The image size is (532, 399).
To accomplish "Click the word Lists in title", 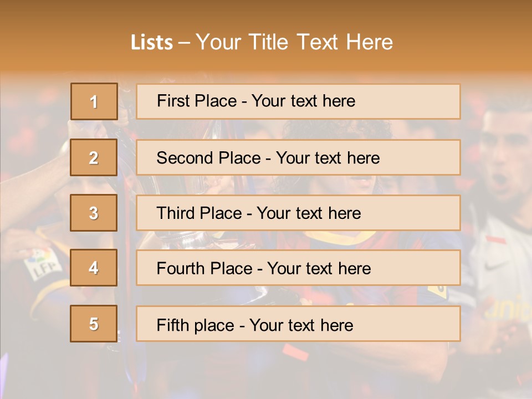I will 152,43.
